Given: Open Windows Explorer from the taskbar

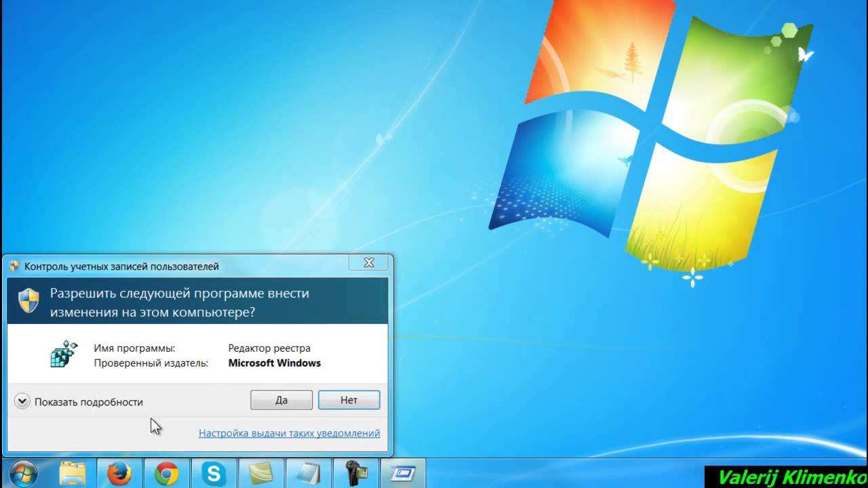Looking at the screenshot, I should tap(73, 473).
